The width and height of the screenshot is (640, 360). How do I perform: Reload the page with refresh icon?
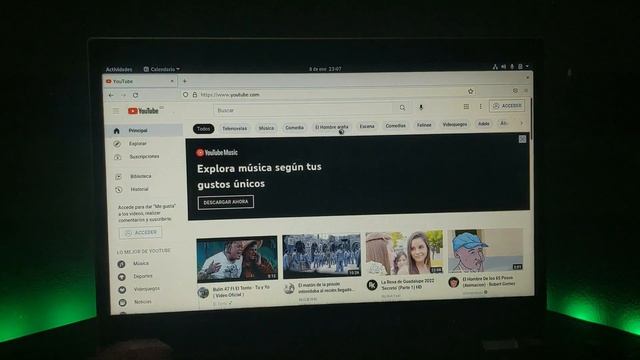click(136, 95)
